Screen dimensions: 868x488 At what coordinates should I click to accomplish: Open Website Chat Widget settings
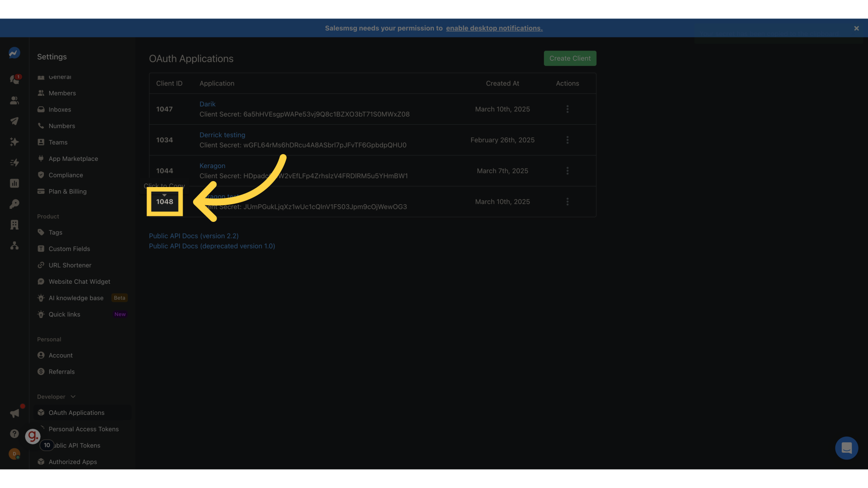(80, 282)
